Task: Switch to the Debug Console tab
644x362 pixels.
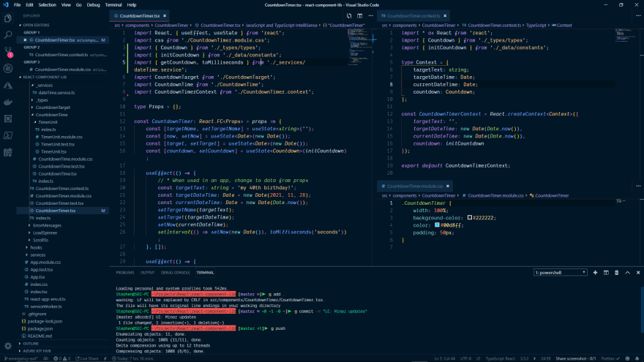Action: [176, 273]
